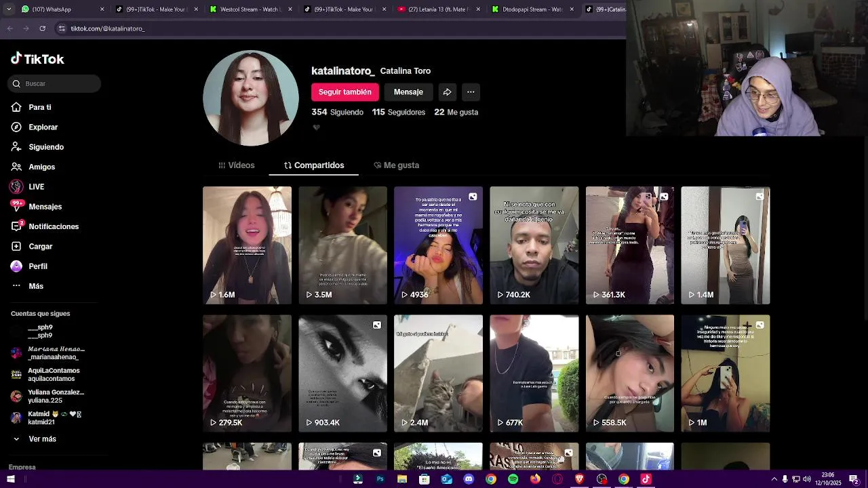This screenshot has height=488, width=868.
Task: Switch to Letanía 13 YouTube tab
Action: [x=439, y=9]
